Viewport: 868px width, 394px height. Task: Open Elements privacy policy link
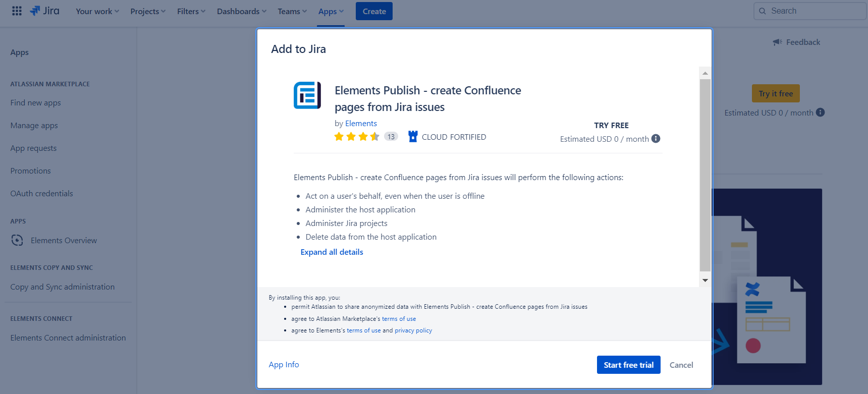pyautogui.click(x=413, y=330)
